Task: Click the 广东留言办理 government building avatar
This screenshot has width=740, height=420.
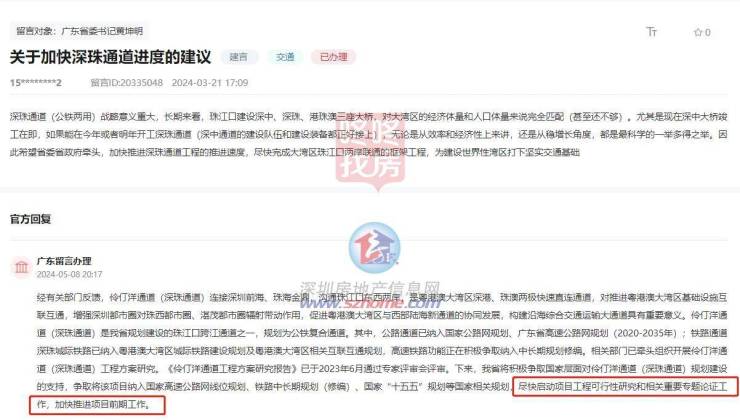Action: coord(21,267)
